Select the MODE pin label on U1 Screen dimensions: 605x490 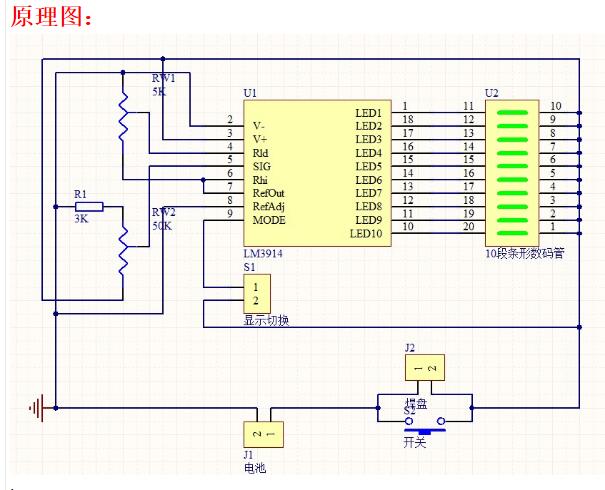coord(269,219)
